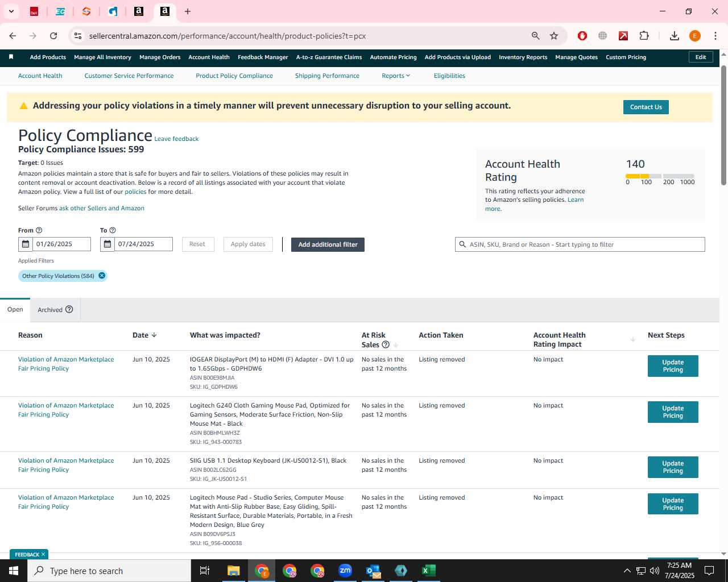Click the help icon next to To
728x582 pixels.
113,230
